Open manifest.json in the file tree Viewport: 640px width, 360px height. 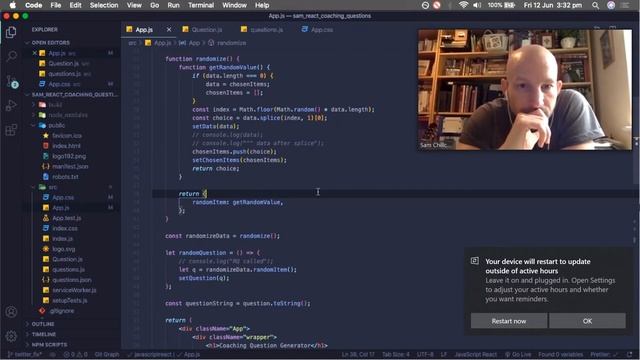[x=70, y=167]
